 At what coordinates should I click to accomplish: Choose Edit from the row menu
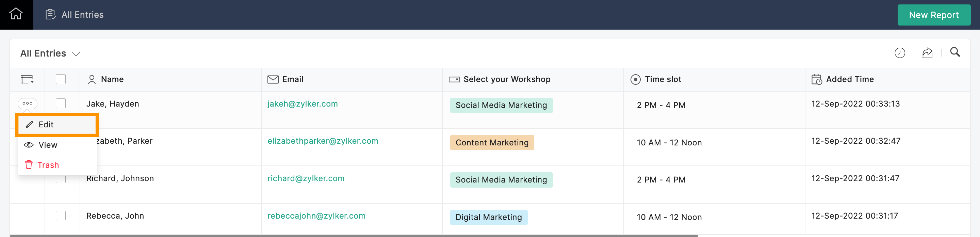(x=46, y=125)
